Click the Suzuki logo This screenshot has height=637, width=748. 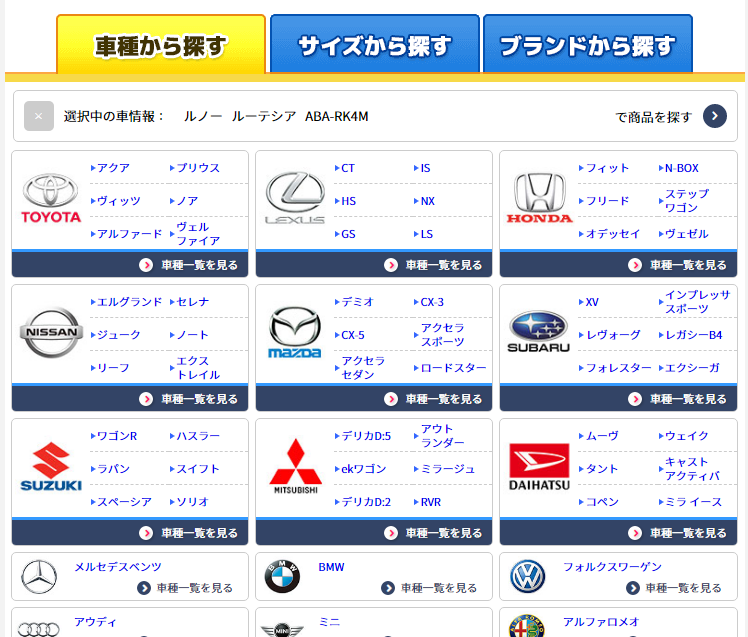[51, 467]
